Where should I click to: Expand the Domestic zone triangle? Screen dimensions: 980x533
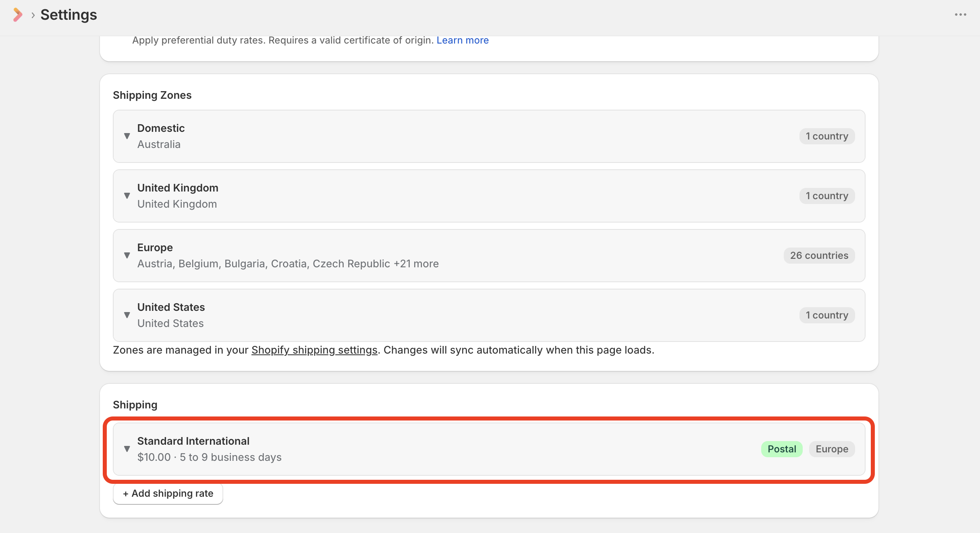point(127,136)
